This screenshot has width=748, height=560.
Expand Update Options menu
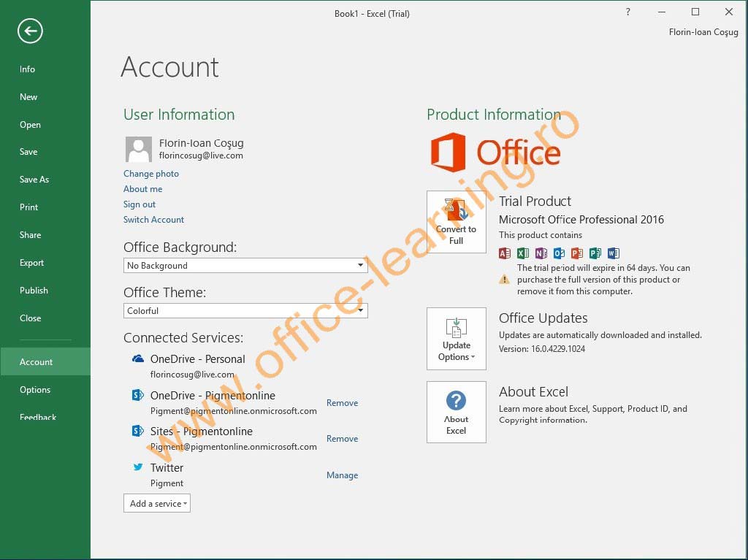click(x=457, y=339)
